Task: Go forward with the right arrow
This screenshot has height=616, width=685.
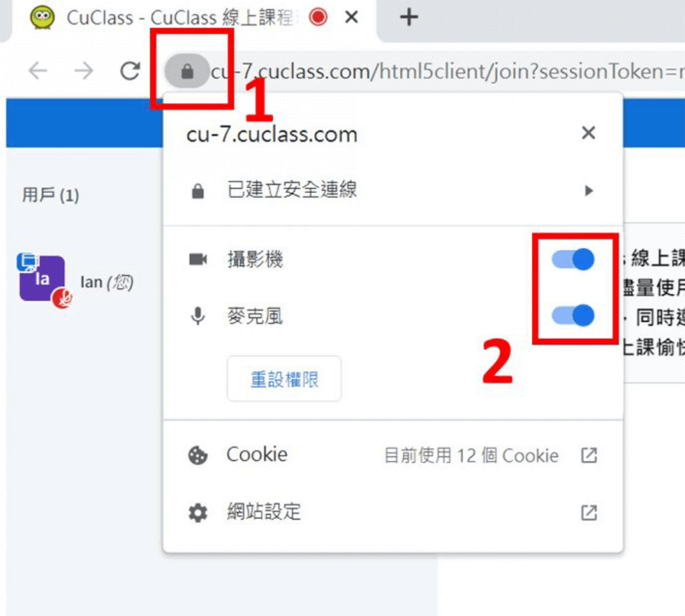Action: click(84, 71)
